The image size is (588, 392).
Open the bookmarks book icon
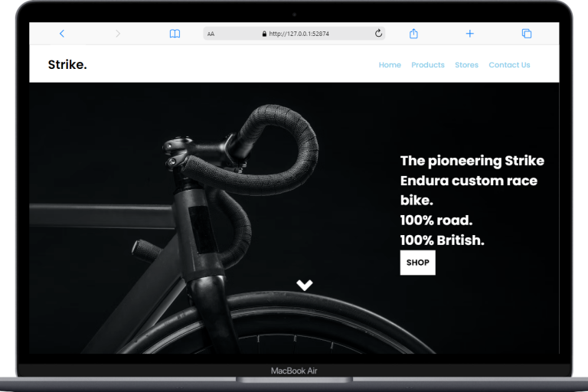click(175, 34)
